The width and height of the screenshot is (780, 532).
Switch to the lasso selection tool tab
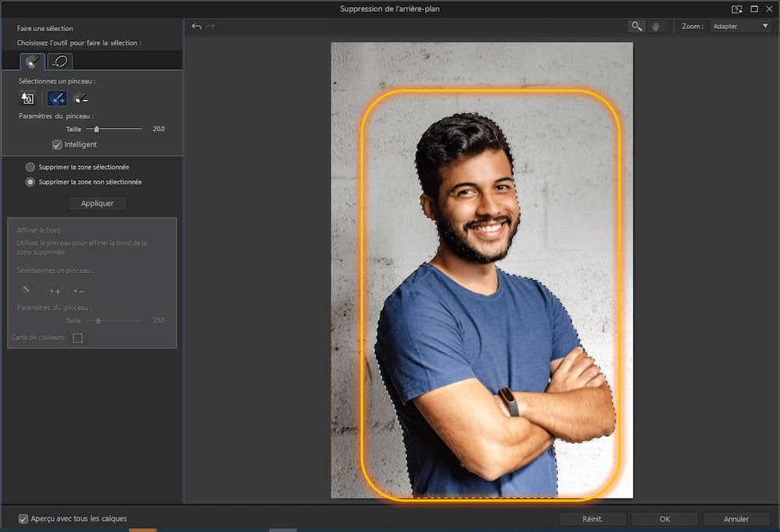click(x=60, y=61)
